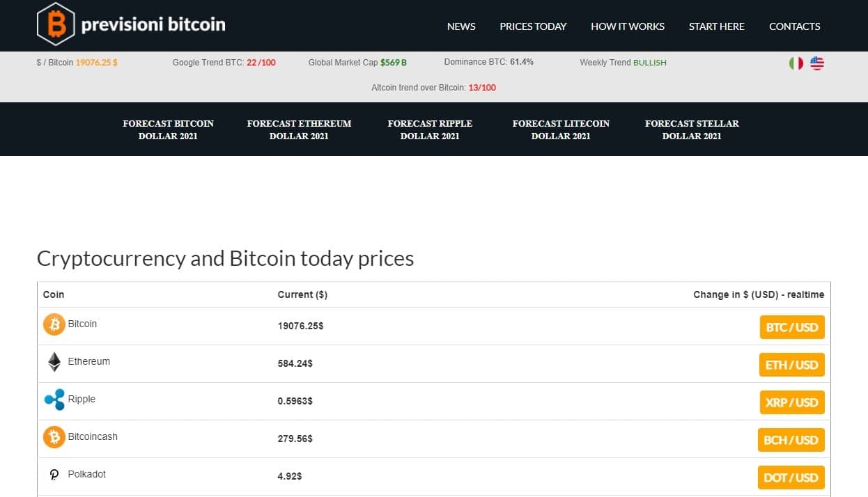Click the Bitcoincash coin icon
This screenshot has width=868, height=497.
(54, 437)
